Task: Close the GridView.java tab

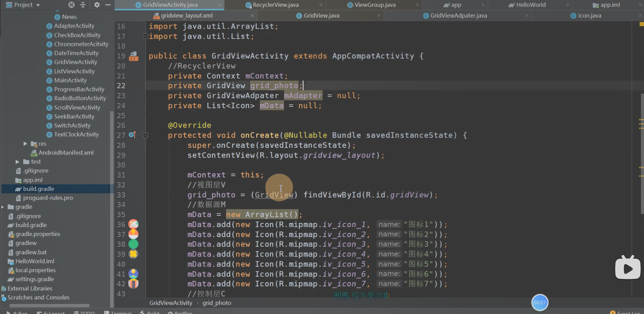Action: [379, 16]
